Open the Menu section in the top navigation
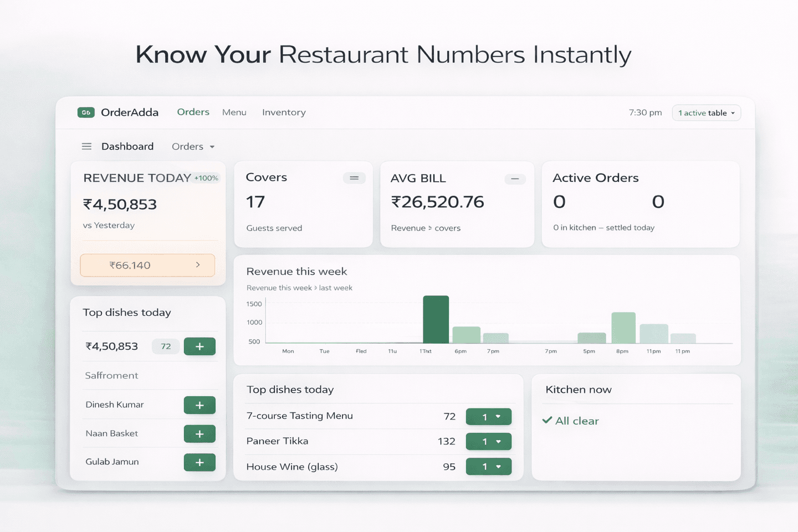 click(234, 112)
